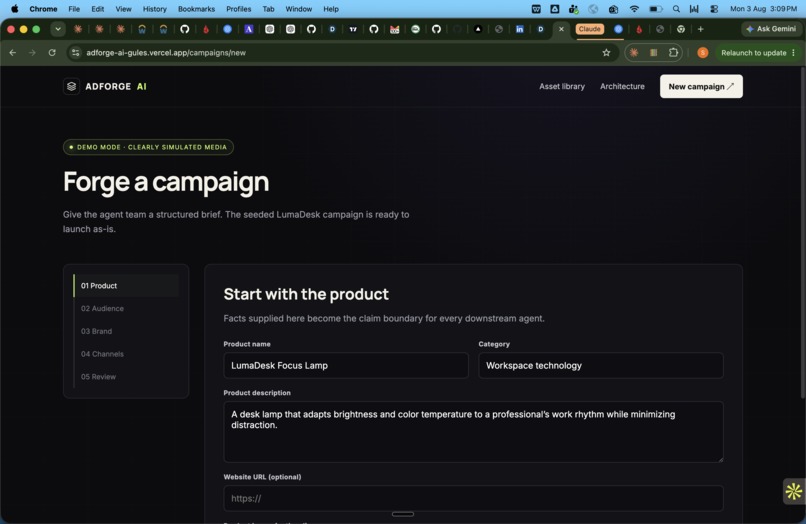Click the address bar URL
This screenshot has height=524, width=806.
click(x=166, y=52)
